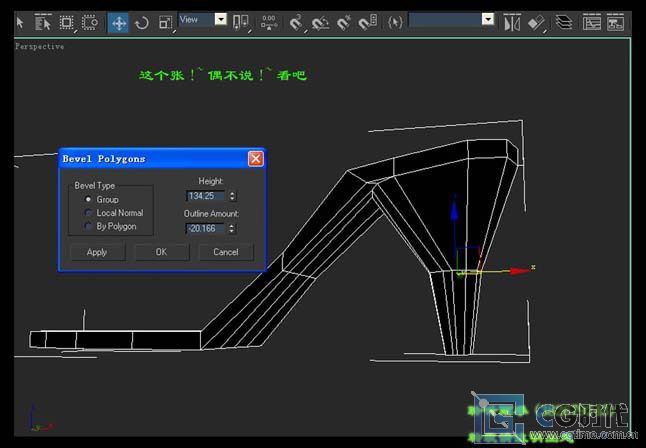The width and height of the screenshot is (646, 448).
Task: Click the Height value field
Action: click(206, 196)
